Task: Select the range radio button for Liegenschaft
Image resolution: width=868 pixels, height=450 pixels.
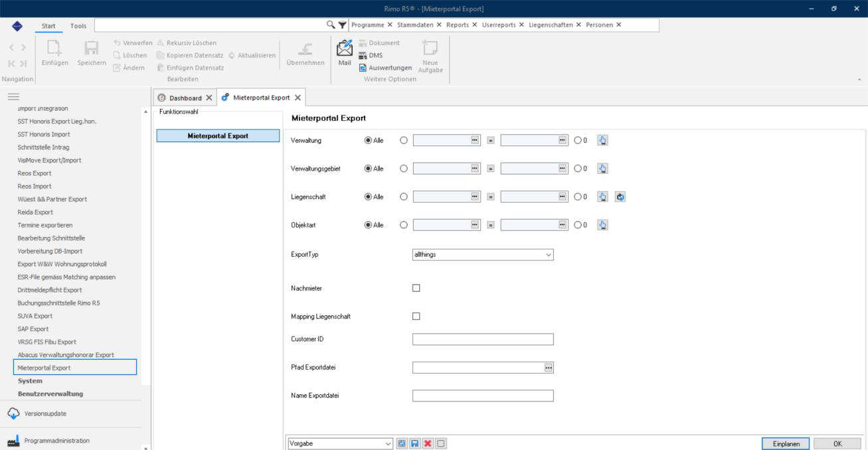Action: pyautogui.click(x=404, y=197)
